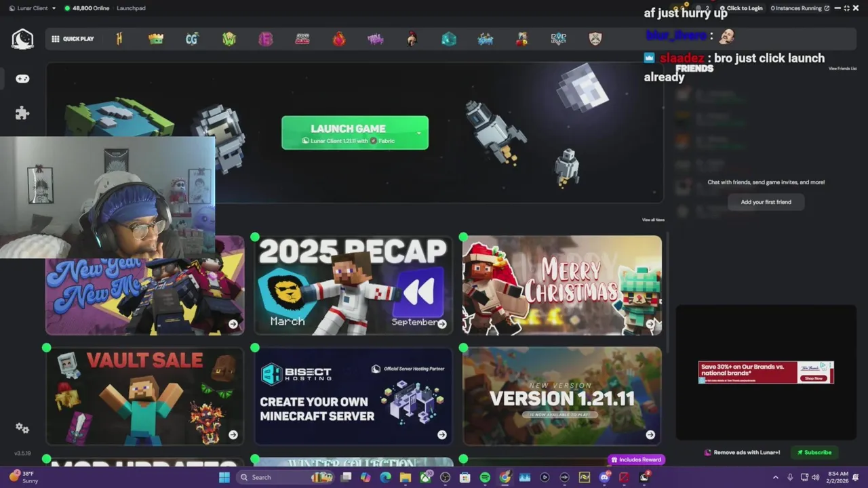The height and width of the screenshot is (488, 868).
Task: Open Microsoft Edge from the taskbar
Action: pos(385,477)
